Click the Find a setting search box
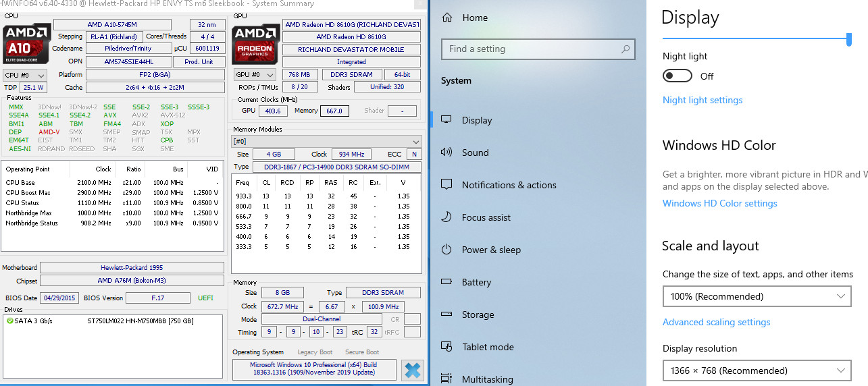 pyautogui.click(x=538, y=49)
